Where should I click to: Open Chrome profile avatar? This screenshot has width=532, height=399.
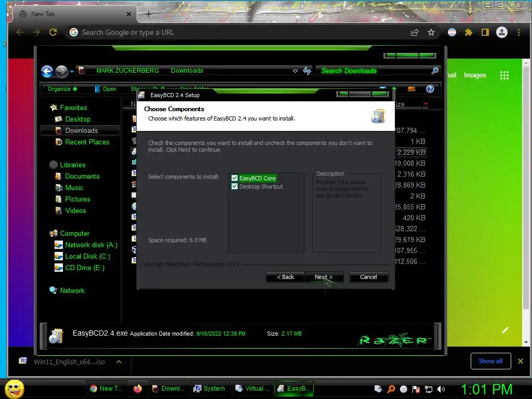502,32
